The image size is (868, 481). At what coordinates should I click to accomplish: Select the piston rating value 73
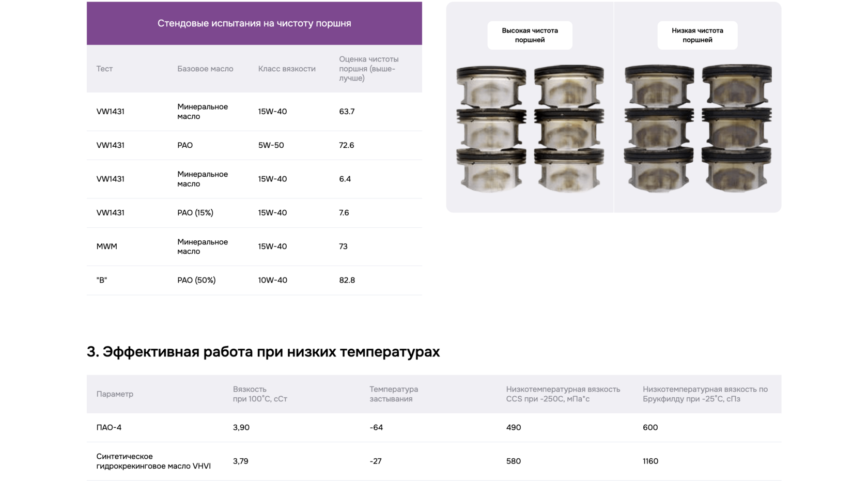pos(343,246)
